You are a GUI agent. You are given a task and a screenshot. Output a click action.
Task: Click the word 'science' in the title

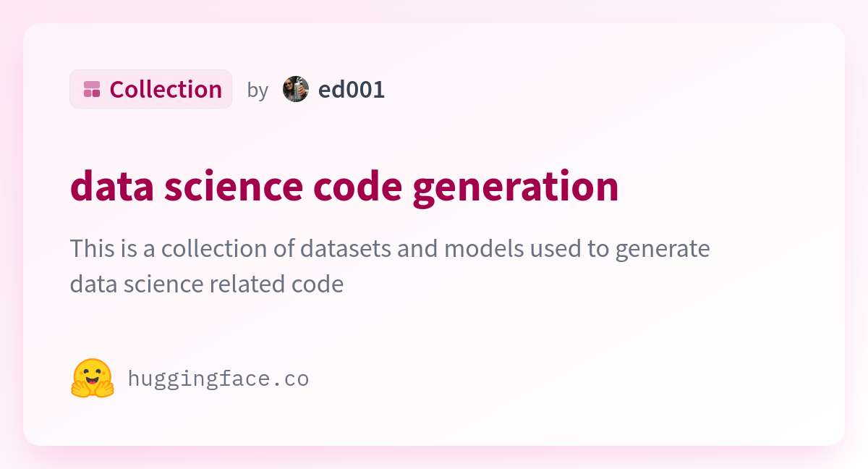coord(233,187)
